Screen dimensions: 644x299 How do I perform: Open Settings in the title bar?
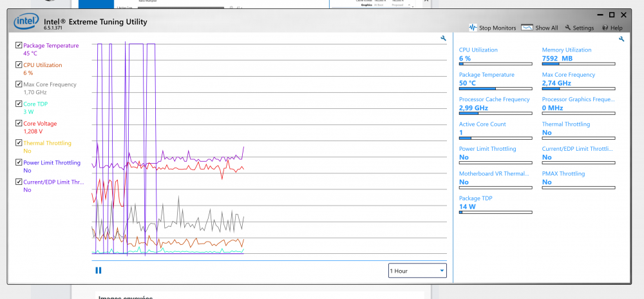580,28
